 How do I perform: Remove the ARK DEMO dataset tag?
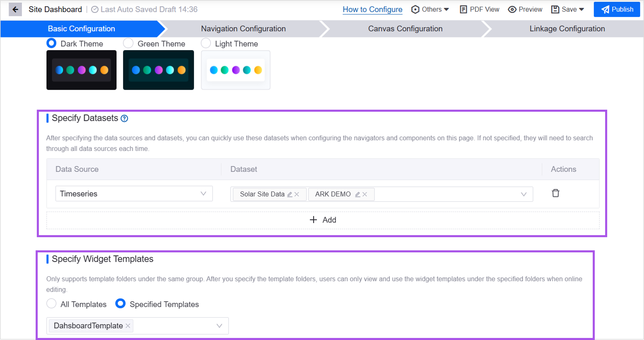pos(365,194)
